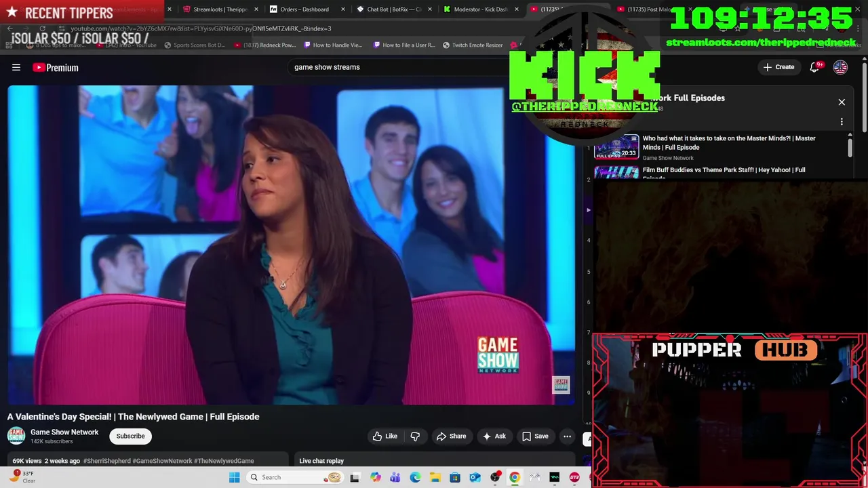
Task: Open the Sports Scores Bot bookmark
Action: point(195,45)
